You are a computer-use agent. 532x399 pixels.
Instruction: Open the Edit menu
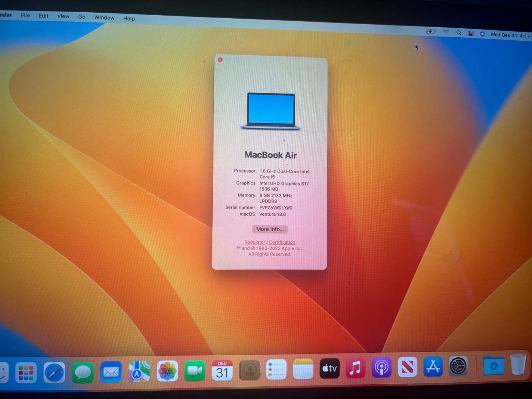[x=43, y=16]
